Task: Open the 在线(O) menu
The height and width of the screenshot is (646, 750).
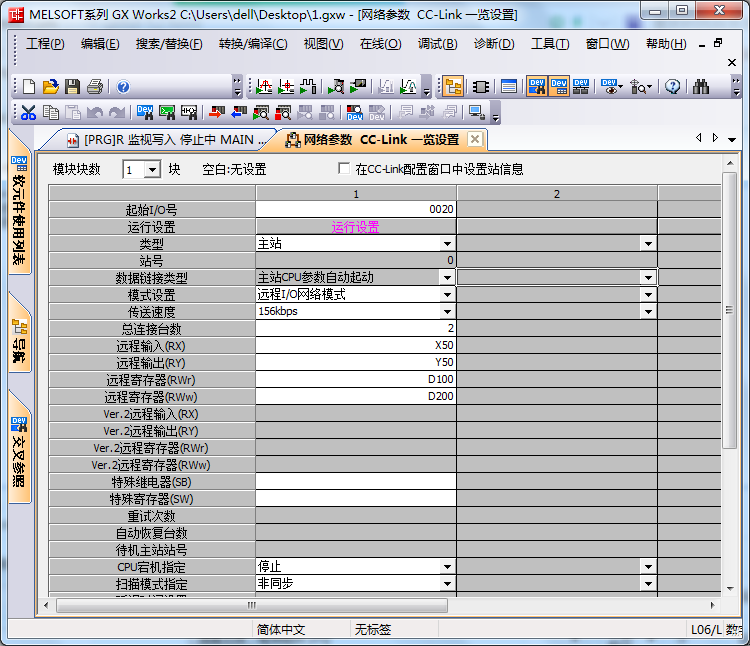Action: (x=380, y=44)
